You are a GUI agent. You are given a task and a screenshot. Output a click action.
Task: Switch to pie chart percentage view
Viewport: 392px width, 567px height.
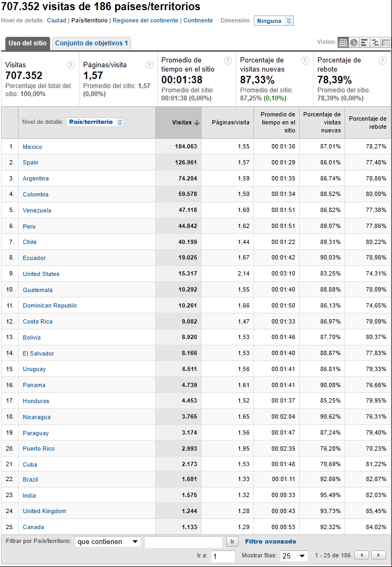tap(354, 43)
